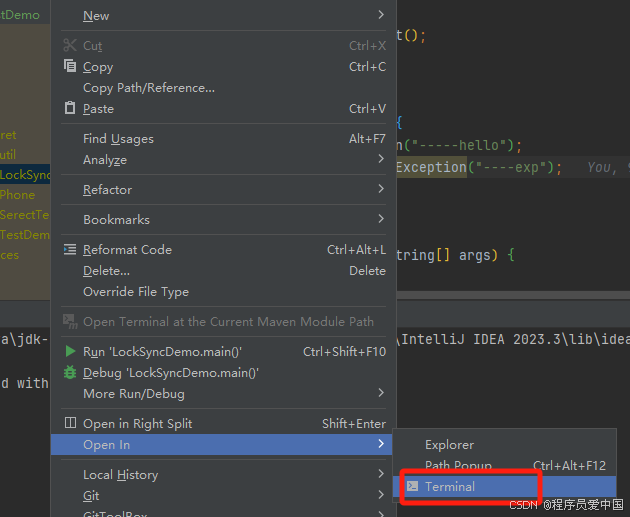The width and height of the screenshot is (630, 517).
Task: Select SerectTe file in project tree
Action: [25, 215]
